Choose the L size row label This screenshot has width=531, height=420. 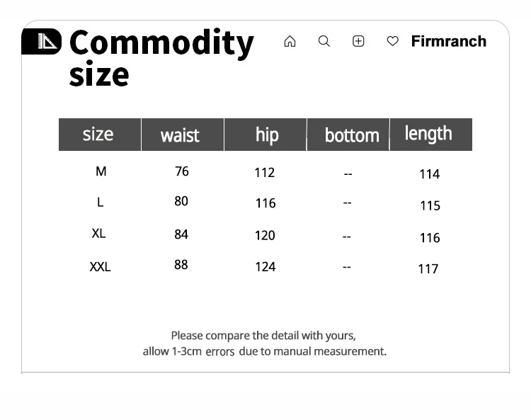point(100,203)
